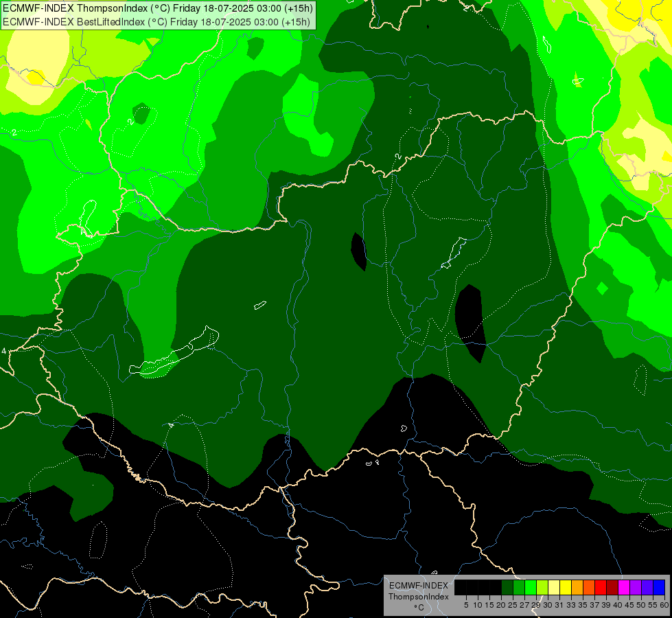The width and height of the screenshot is (672, 618).
Task: Click the legend label 'ECMWF-INDEX'
Action: pyautogui.click(x=419, y=586)
